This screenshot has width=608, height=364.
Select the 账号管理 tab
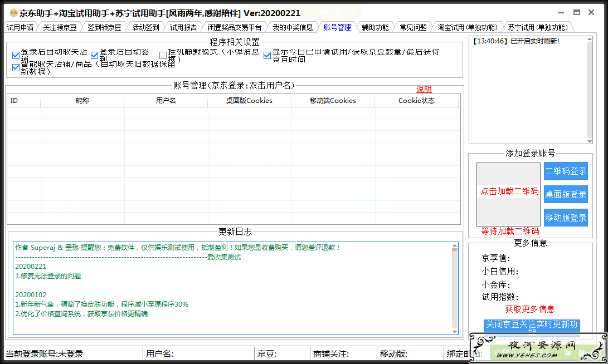pyautogui.click(x=337, y=27)
